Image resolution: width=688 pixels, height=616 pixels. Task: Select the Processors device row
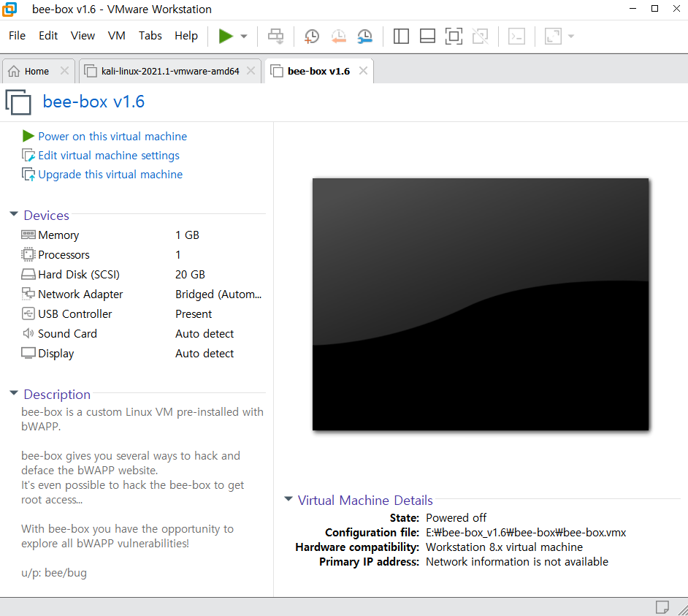(142, 254)
